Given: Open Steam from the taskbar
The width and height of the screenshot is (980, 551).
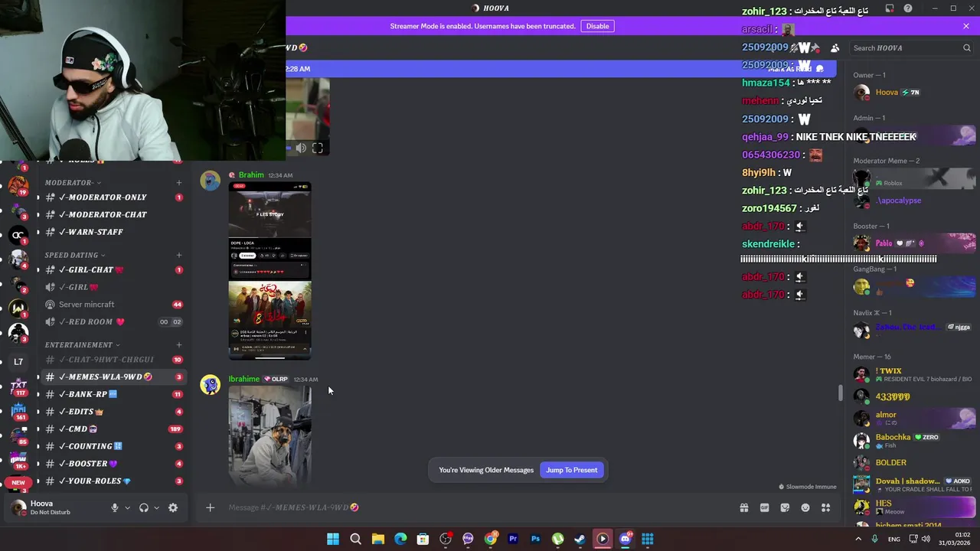Looking at the screenshot, I should pos(580,539).
